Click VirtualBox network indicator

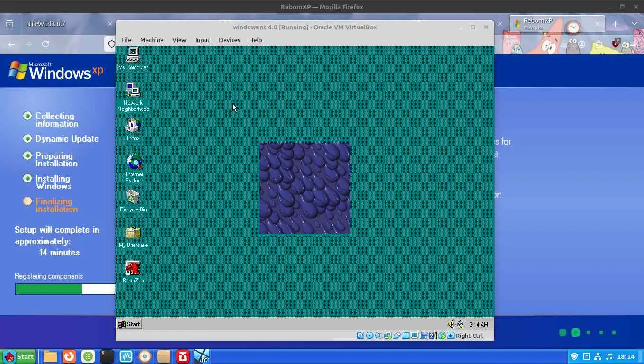(x=387, y=336)
